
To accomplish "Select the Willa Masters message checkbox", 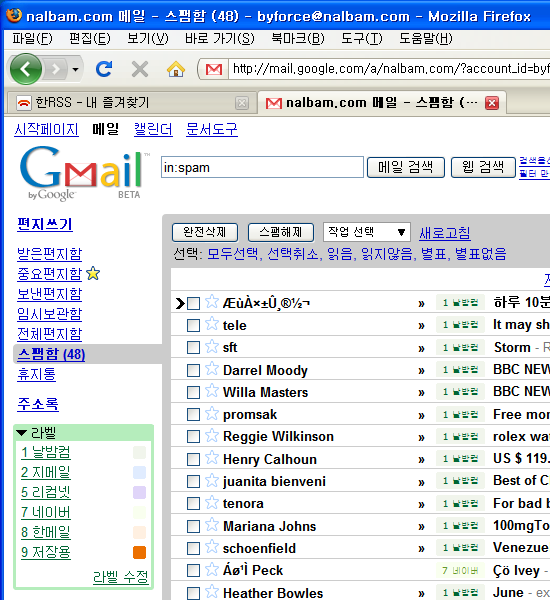I will pos(193,392).
